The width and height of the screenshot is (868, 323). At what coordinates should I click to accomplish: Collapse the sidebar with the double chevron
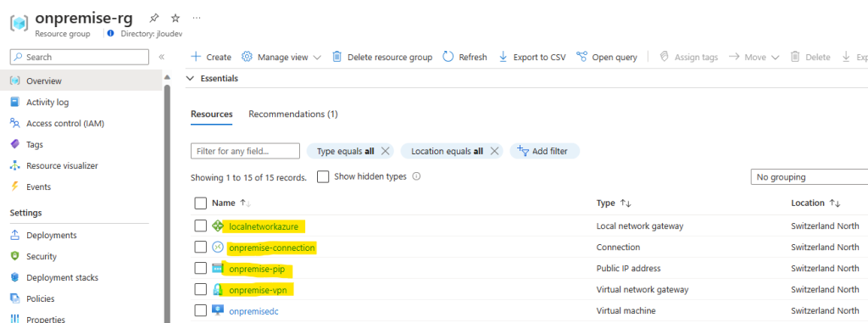tap(162, 57)
